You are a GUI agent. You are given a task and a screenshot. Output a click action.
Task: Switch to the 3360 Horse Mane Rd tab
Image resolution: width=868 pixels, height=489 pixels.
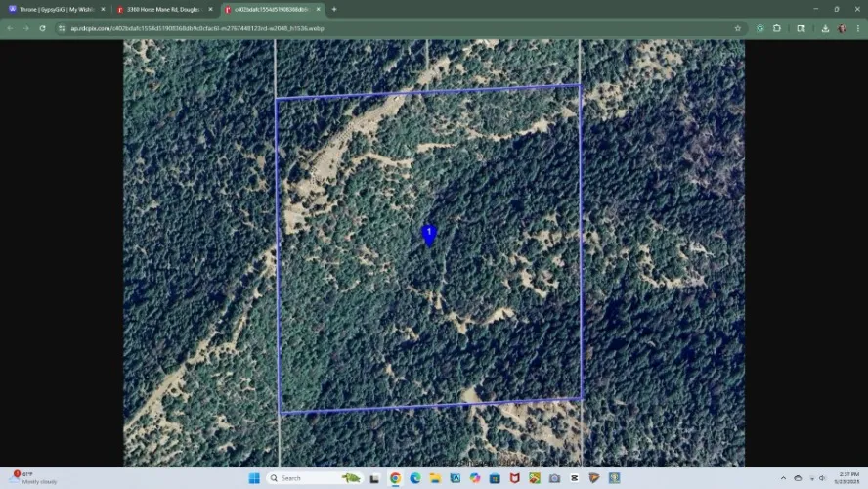pos(161,9)
